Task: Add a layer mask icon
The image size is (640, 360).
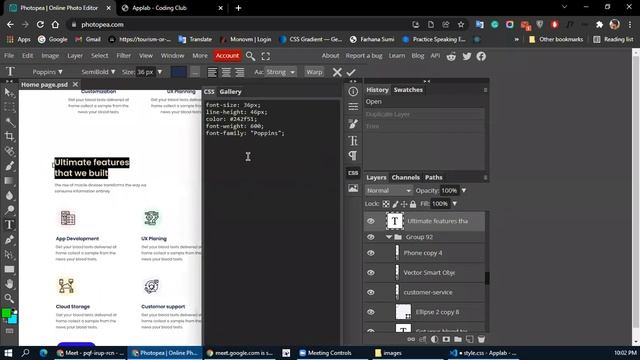Action: 446,339
